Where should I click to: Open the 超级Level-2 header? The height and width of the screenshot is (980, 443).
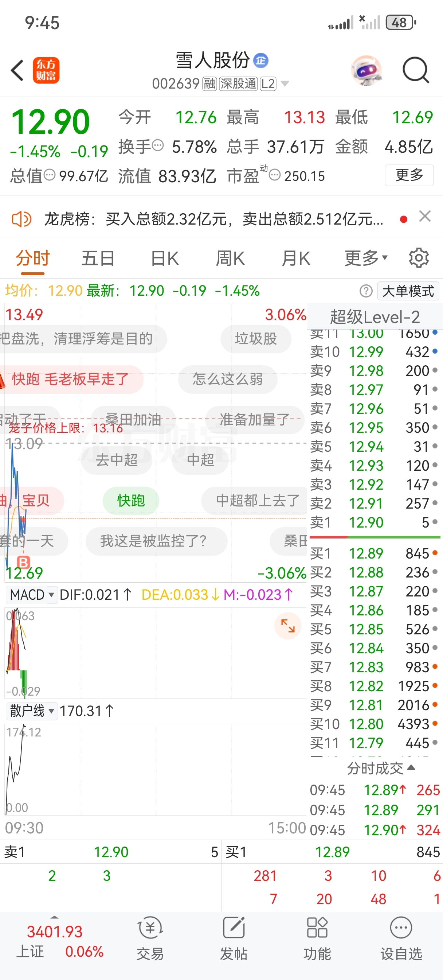[x=375, y=316]
